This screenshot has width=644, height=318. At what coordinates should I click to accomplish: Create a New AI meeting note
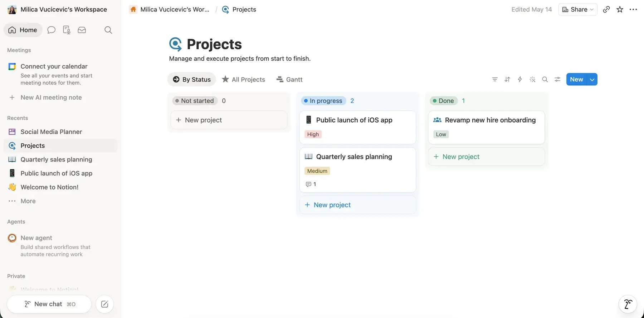(51, 98)
